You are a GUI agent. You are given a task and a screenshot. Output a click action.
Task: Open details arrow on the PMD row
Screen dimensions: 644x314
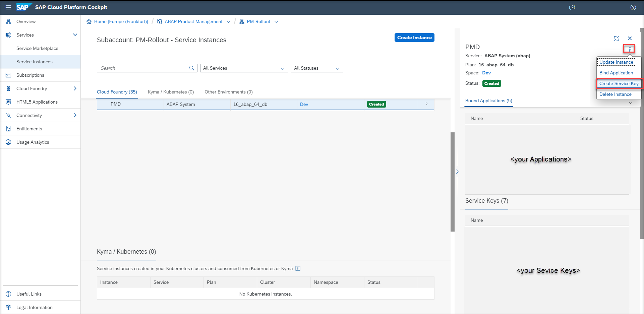426,104
